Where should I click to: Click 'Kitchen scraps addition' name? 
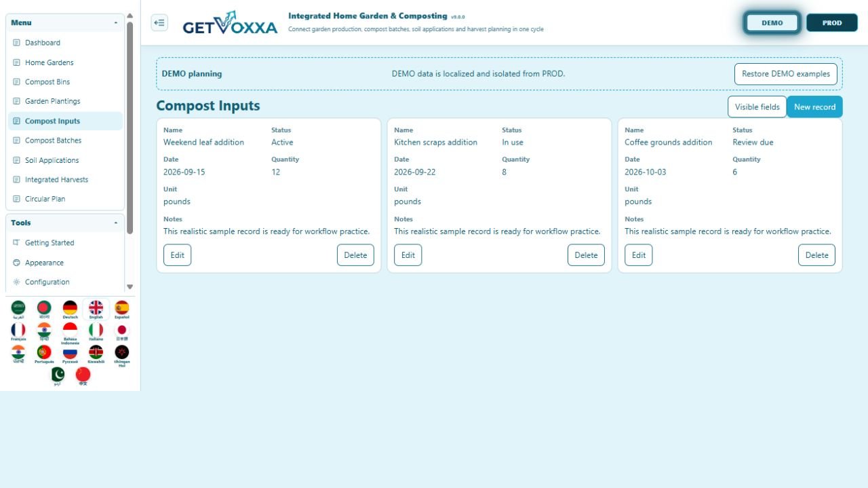pyautogui.click(x=435, y=143)
